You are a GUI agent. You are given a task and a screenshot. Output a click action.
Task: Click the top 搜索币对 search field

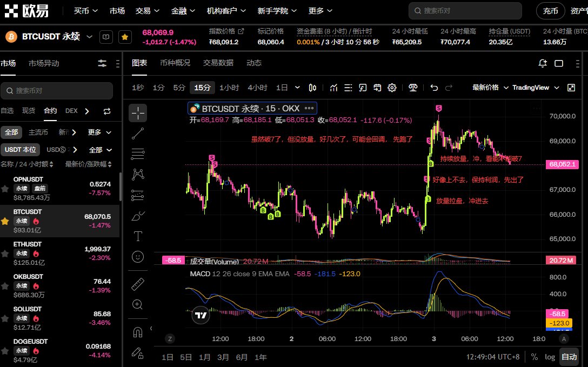coord(465,11)
